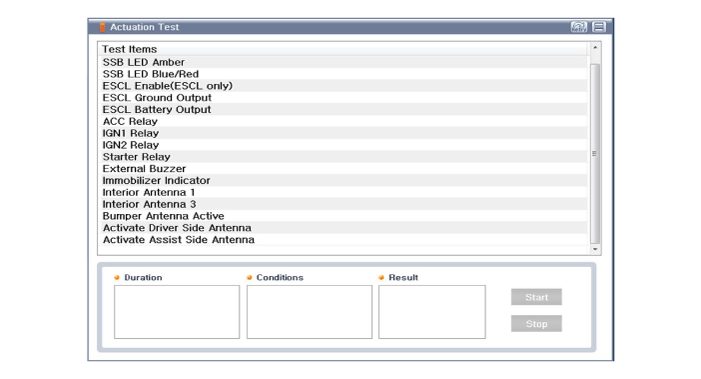The width and height of the screenshot is (701, 379).
Task: Click the scrollbar up arrow
Action: (x=595, y=47)
